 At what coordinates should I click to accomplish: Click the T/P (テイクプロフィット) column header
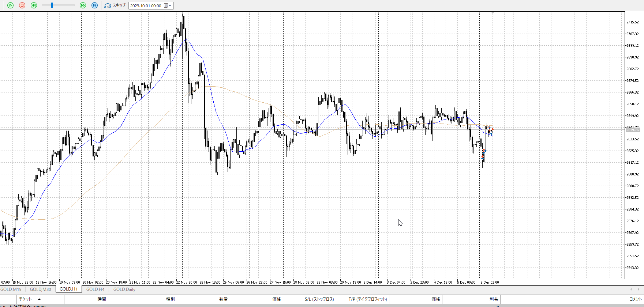tap(367, 299)
